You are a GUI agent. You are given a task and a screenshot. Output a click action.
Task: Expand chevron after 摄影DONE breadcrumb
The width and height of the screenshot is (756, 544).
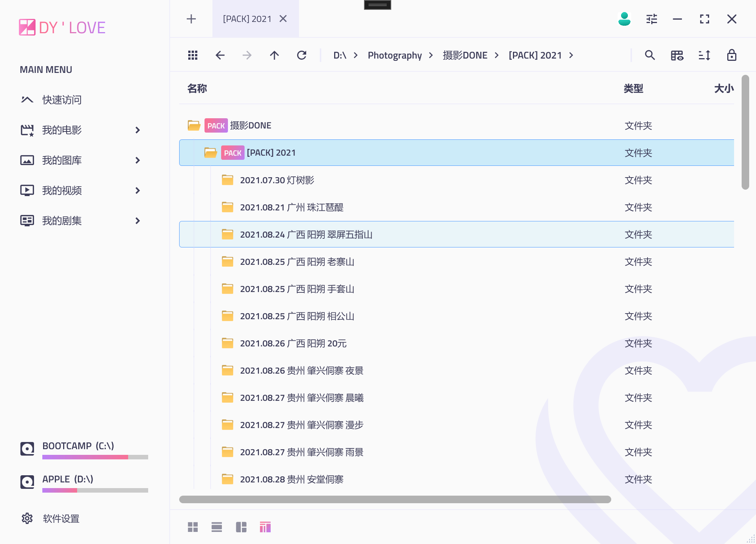(497, 56)
